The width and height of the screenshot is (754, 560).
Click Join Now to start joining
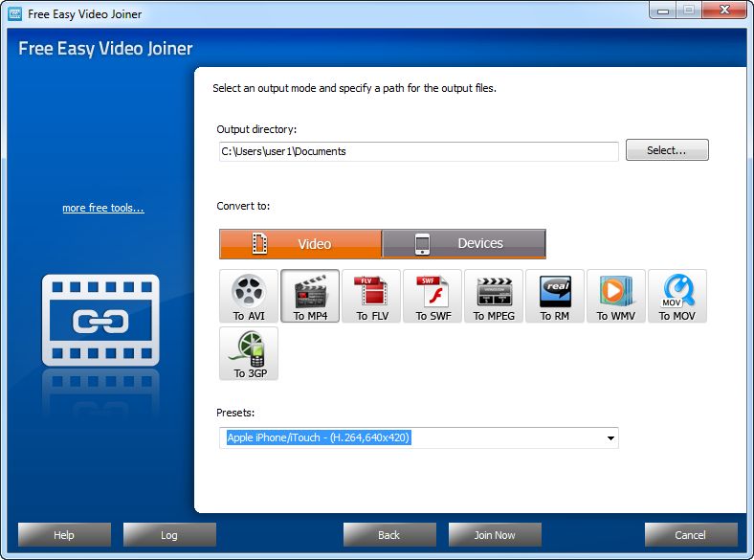point(495,534)
